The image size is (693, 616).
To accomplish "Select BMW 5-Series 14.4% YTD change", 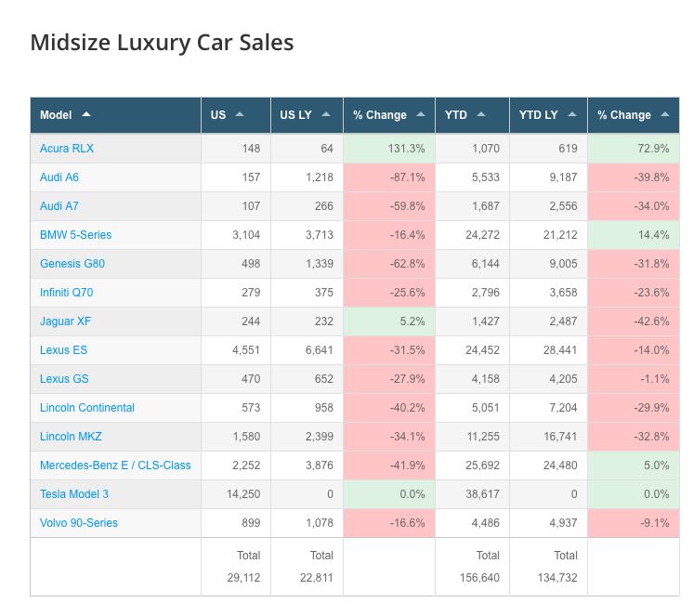I will [634, 235].
